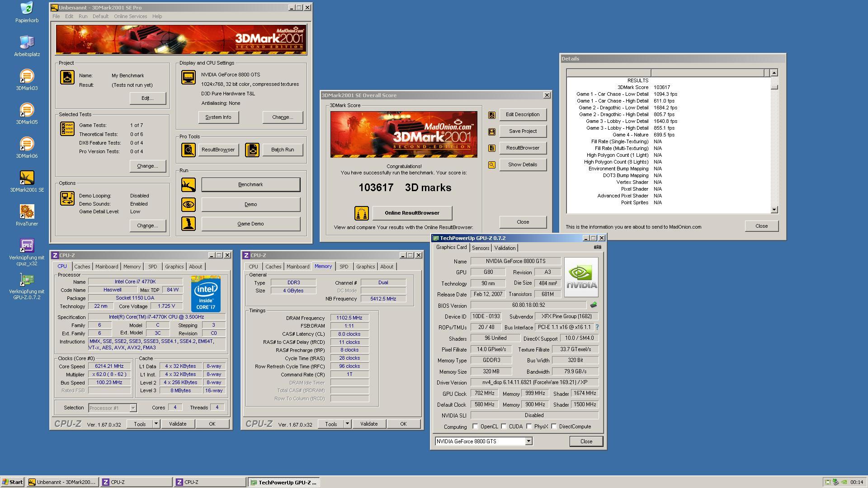Open the Processor #1 selection dropdown
Viewport: 868px width, 488px height.
(133, 408)
